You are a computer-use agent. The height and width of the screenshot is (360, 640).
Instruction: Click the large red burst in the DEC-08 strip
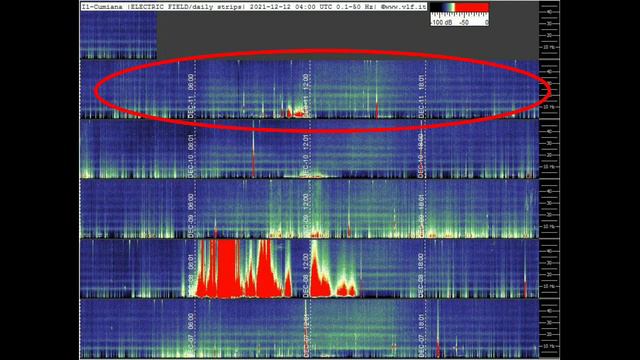tap(229, 268)
